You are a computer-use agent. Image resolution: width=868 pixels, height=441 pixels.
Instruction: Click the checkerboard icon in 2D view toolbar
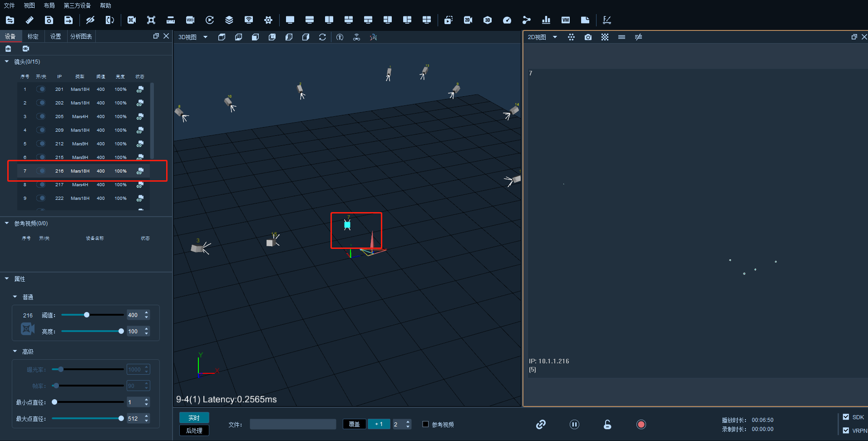pyautogui.click(x=605, y=37)
